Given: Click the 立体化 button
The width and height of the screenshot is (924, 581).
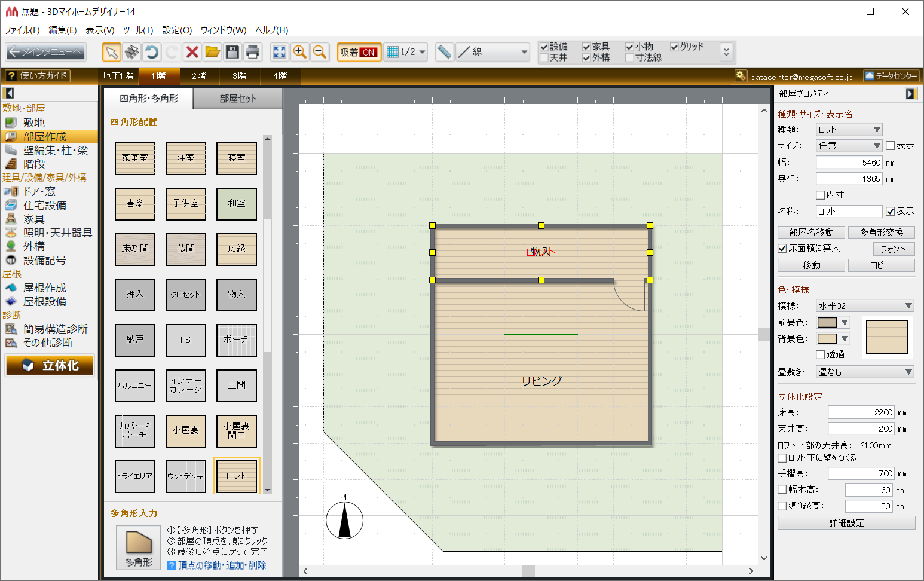Looking at the screenshot, I should coord(50,365).
